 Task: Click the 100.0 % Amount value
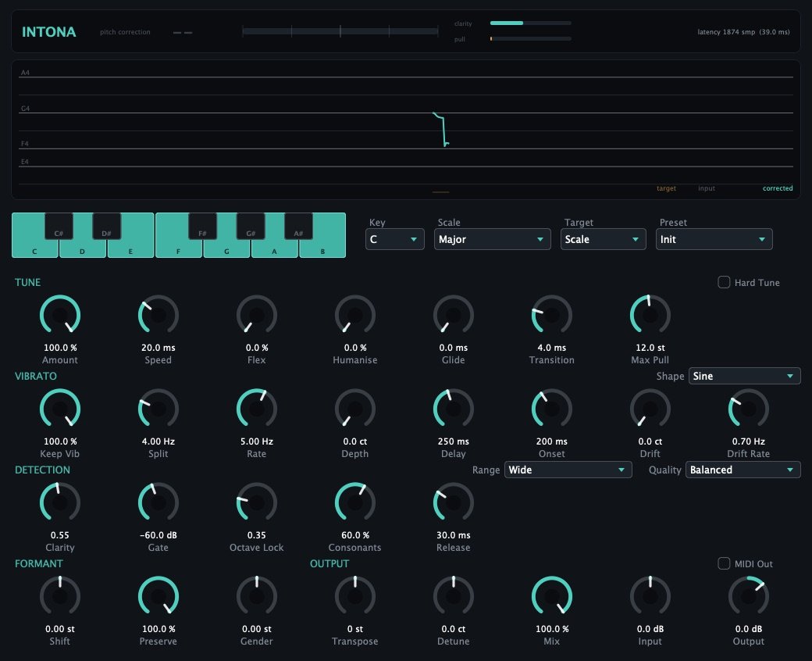point(60,348)
